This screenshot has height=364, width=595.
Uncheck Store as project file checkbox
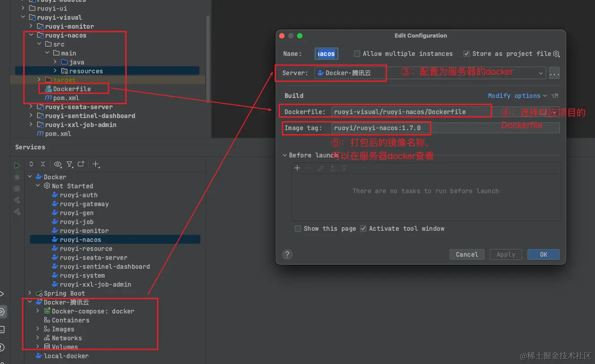pos(467,54)
